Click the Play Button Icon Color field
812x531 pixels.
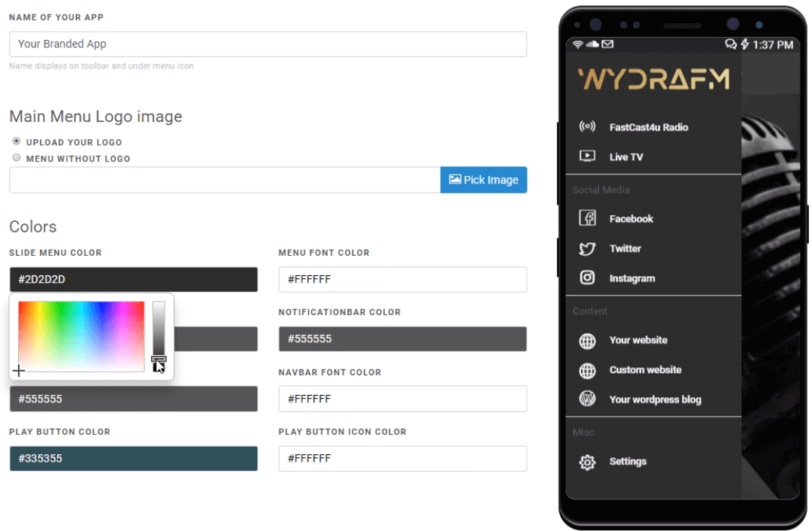pos(402,459)
